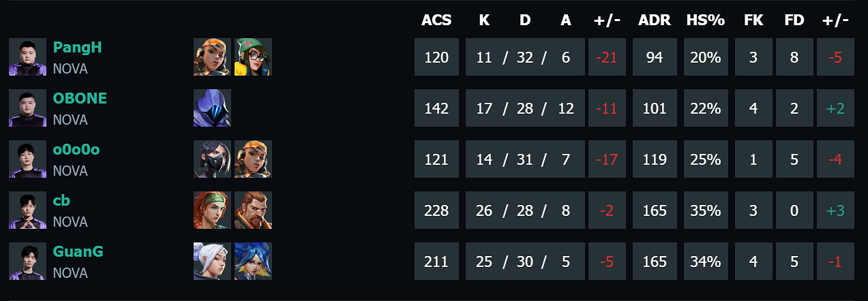Click cb's ACS value of 228
This screenshot has width=868, height=301.
coord(436,210)
